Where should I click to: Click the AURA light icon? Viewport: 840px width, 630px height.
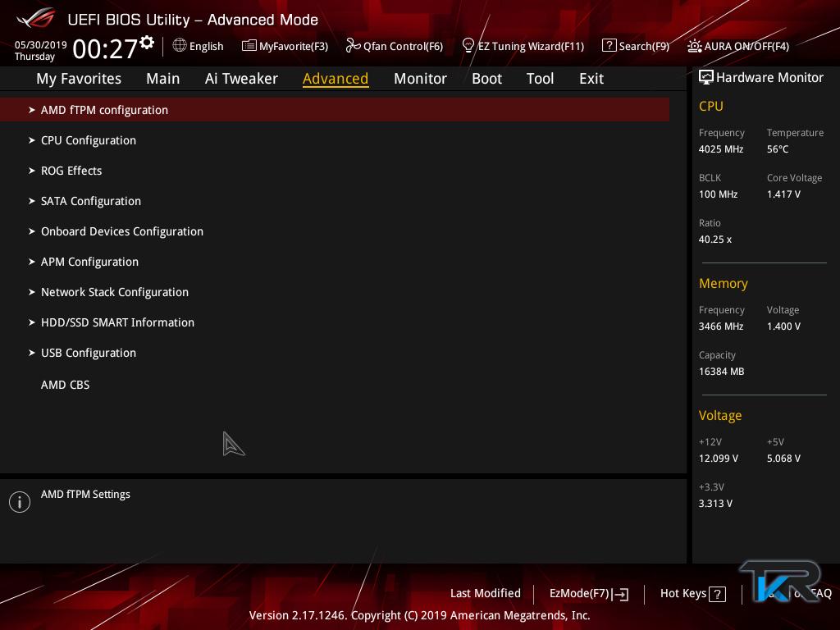click(695, 46)
